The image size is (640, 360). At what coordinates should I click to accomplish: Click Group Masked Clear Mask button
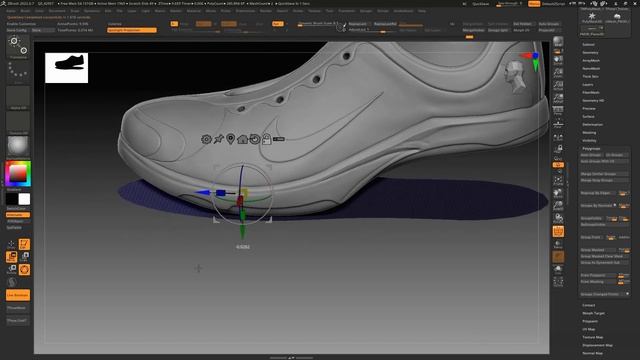[604, 256]
